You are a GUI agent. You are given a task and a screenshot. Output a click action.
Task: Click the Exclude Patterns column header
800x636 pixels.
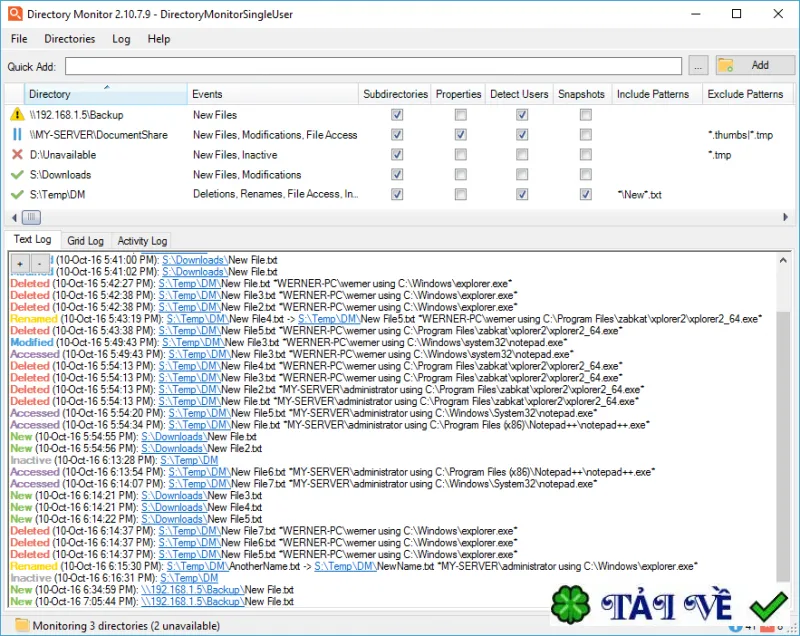[747, 94]
